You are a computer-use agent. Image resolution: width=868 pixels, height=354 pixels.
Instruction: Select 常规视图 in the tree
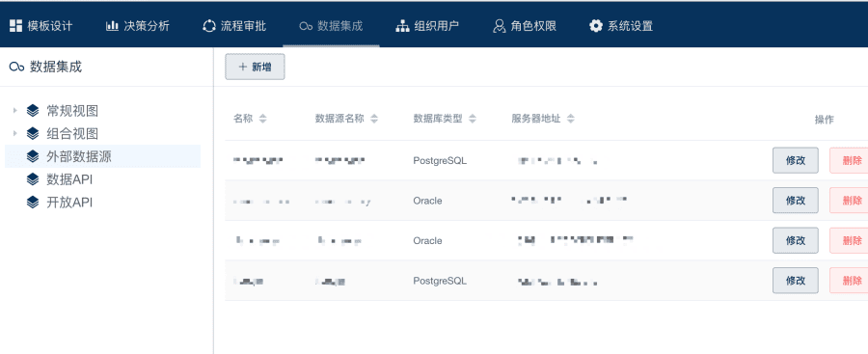point(72,111)
